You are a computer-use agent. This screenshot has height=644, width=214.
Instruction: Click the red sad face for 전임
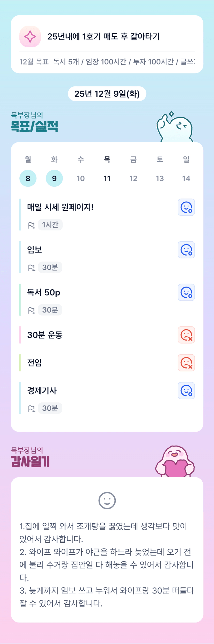186,363
